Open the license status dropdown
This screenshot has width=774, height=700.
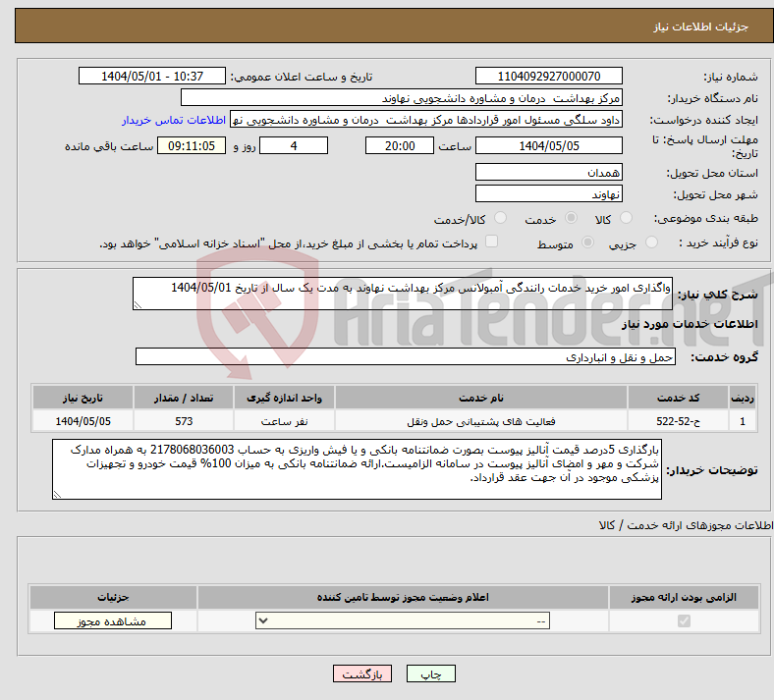click(x=403, y=620)
